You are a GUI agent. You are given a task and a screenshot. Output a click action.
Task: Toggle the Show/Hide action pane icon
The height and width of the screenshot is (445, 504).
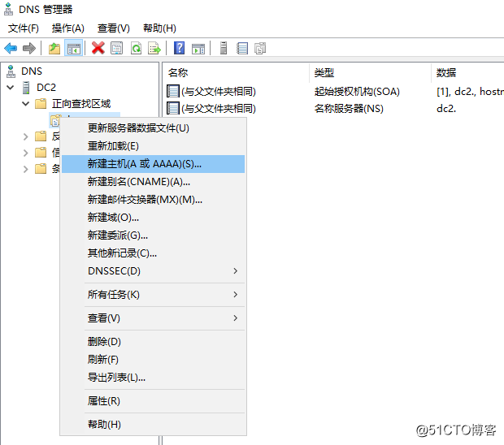(198, 49)
